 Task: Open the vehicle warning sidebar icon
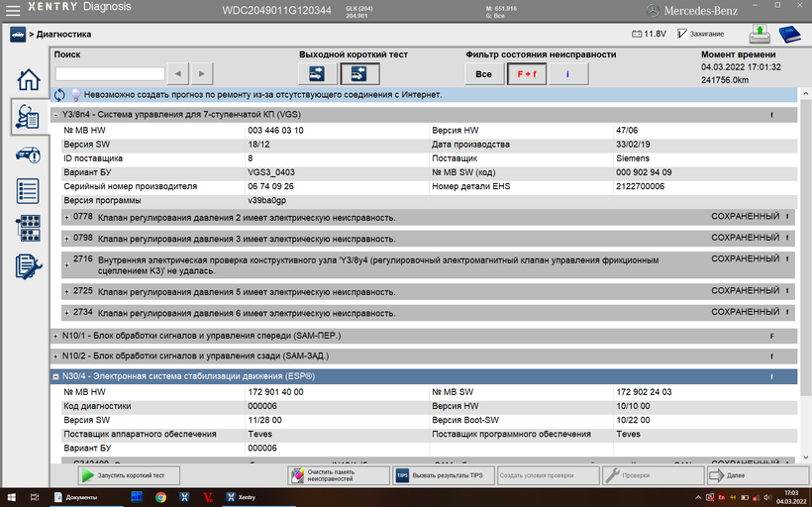pos(28,154)
